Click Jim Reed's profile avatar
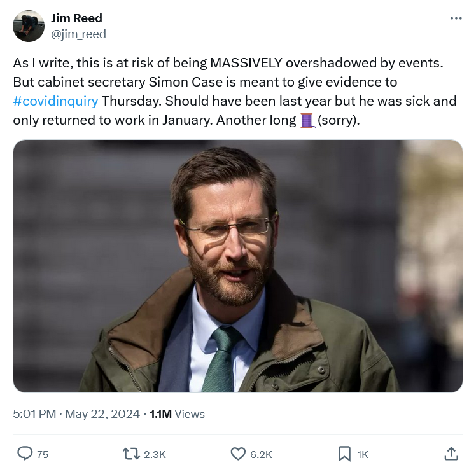 (x=29, y=26)
